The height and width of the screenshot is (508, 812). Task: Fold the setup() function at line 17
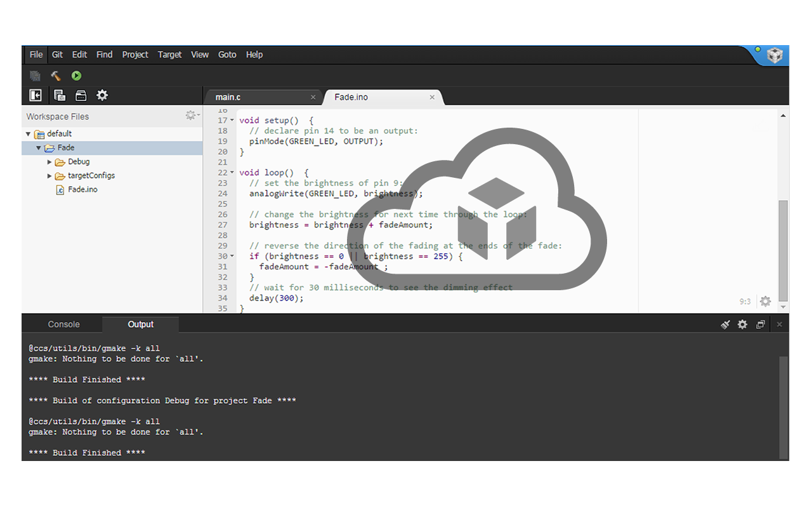coord(232,121)
